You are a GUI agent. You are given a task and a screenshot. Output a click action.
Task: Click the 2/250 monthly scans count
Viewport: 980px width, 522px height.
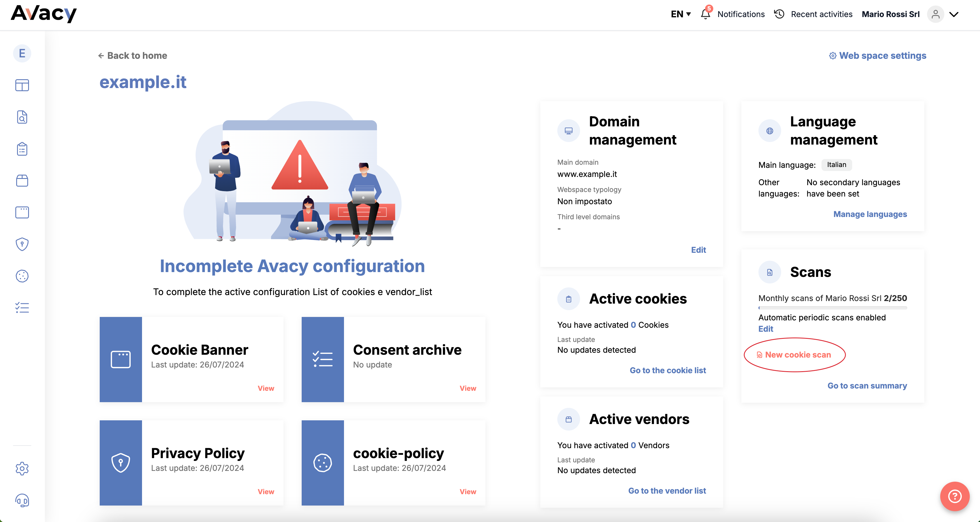(895, 298)
